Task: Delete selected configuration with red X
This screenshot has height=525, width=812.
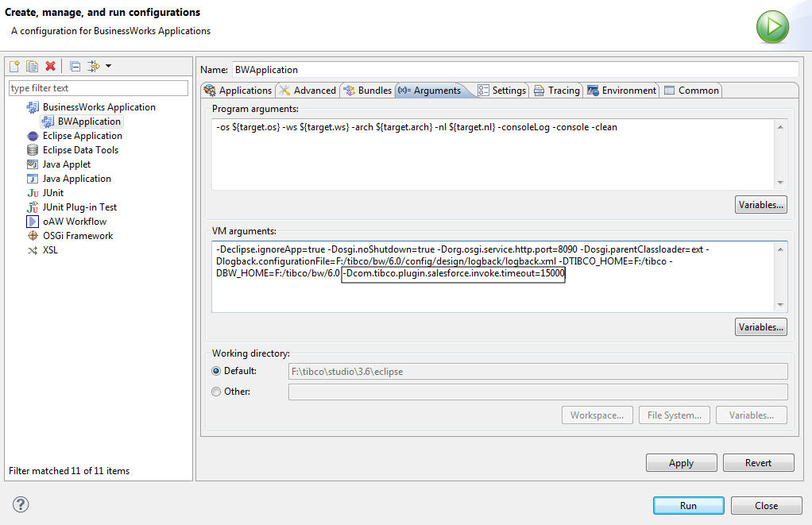Action: (x=51, y=66)
